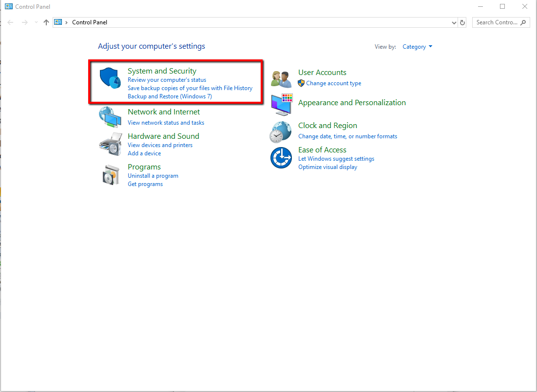
Task: Click Uninstall a program
Action: [153, 176]
